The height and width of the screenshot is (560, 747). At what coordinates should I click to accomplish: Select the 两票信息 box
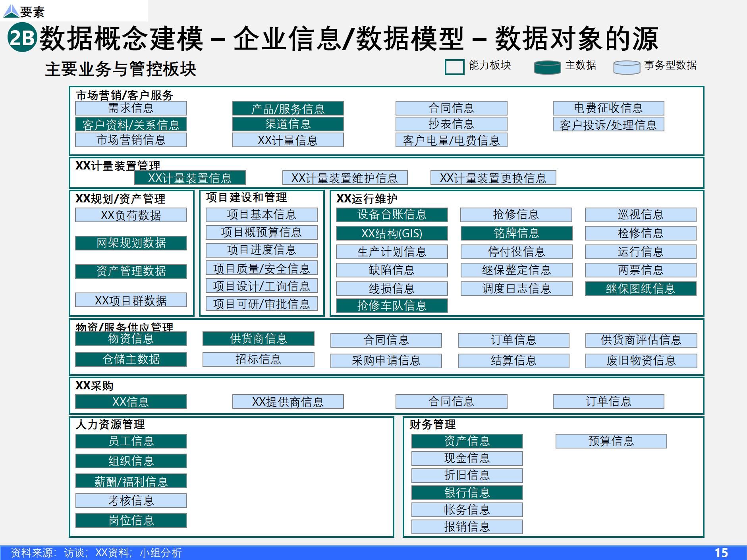click(x=641, y=270)
